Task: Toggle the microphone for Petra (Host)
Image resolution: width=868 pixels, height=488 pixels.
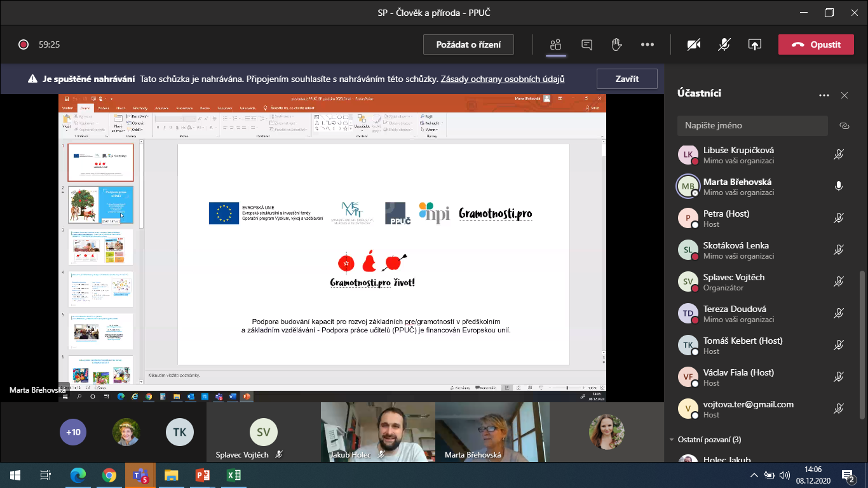Action: tap(838, 219)
